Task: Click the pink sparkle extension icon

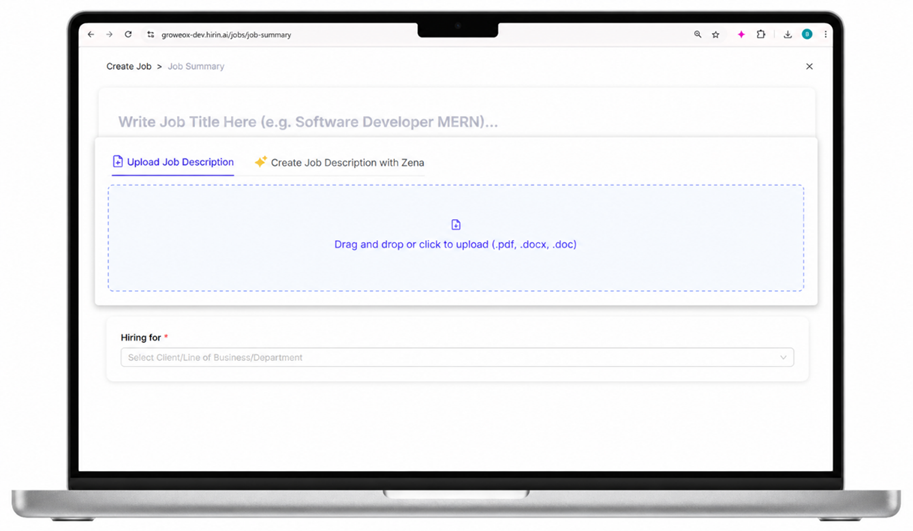Action: [741, 34]
